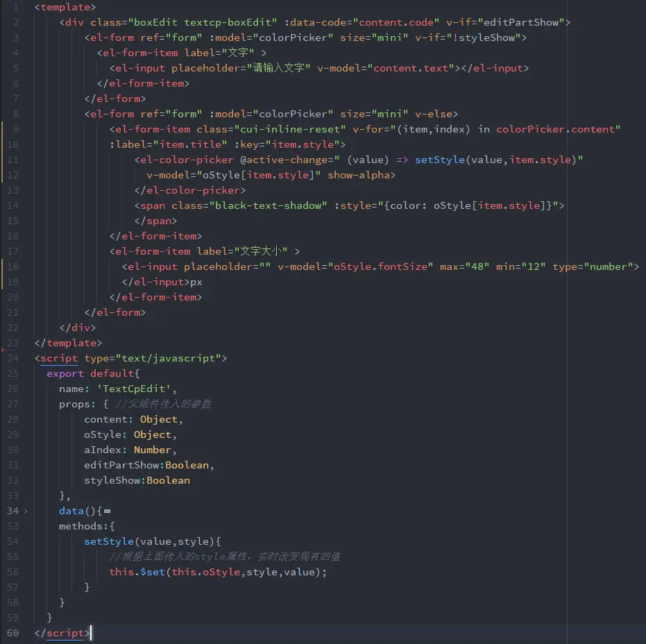
Task: Click line number 24 in the gutter
Action: (x=12, y=358)
